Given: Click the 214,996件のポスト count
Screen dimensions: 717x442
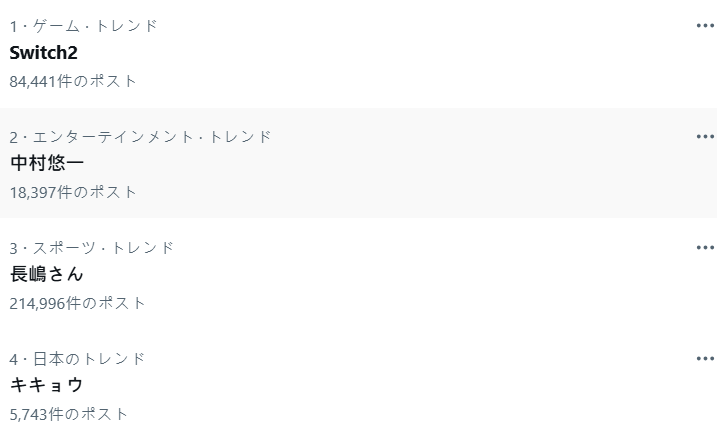Looking at the screenshot, I should pos(78,303).
